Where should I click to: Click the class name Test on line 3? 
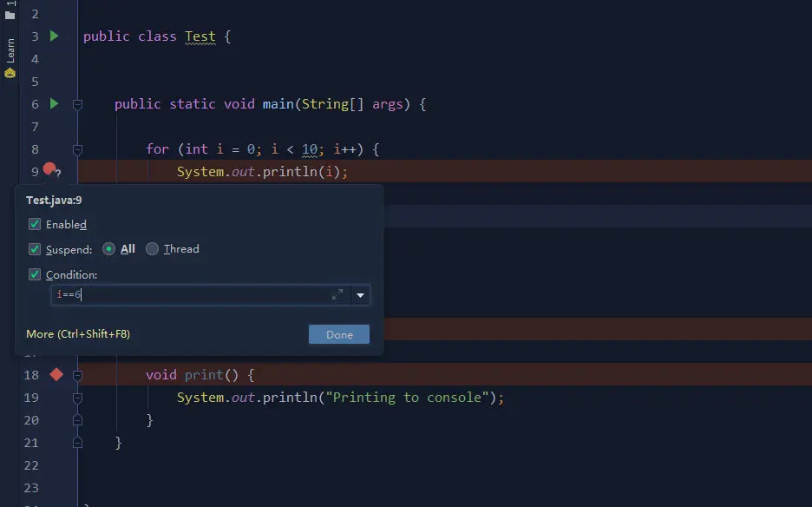pyautogui.click(x=200, y=36)
